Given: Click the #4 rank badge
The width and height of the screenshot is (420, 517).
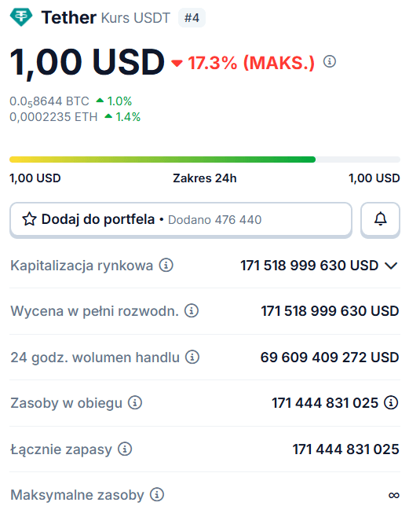Looking at the screenshot, I should [x=192, y=18].
